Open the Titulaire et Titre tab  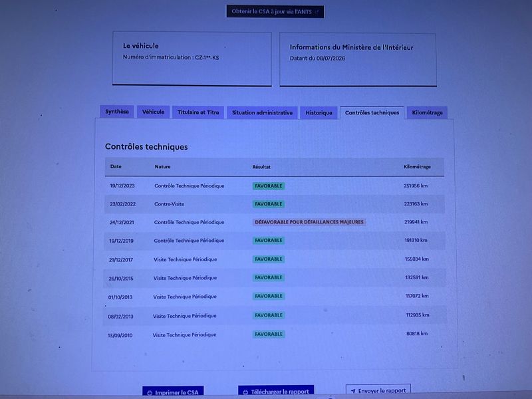[x=198, y=112]
